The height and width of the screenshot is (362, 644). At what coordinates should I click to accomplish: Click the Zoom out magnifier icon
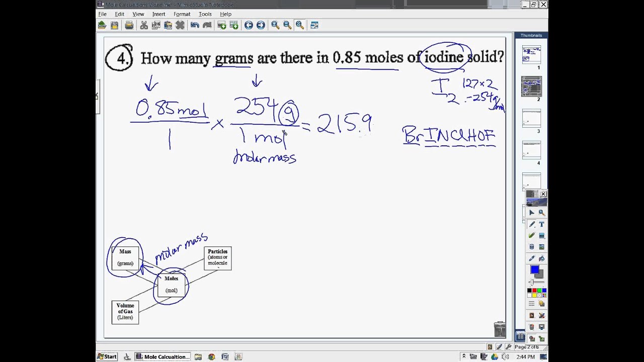point(287,25)
